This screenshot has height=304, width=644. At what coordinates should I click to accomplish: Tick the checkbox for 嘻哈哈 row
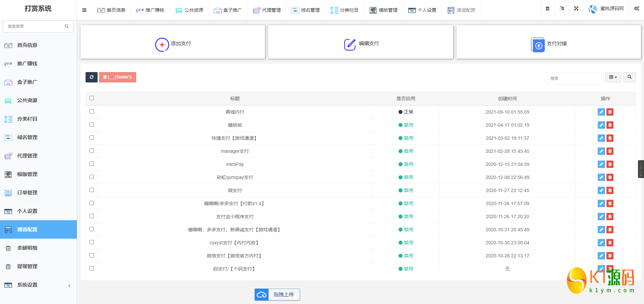coord(92,125)
